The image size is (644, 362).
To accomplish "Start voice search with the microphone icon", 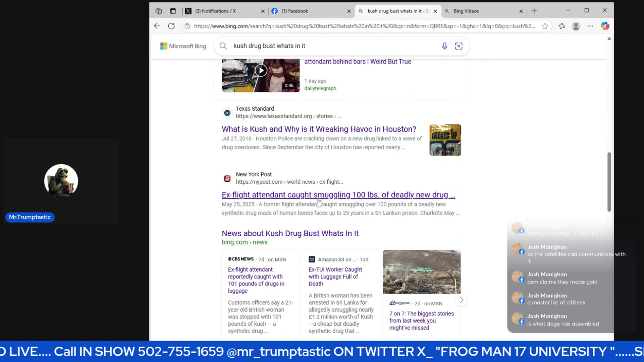I will pos(444,46).
